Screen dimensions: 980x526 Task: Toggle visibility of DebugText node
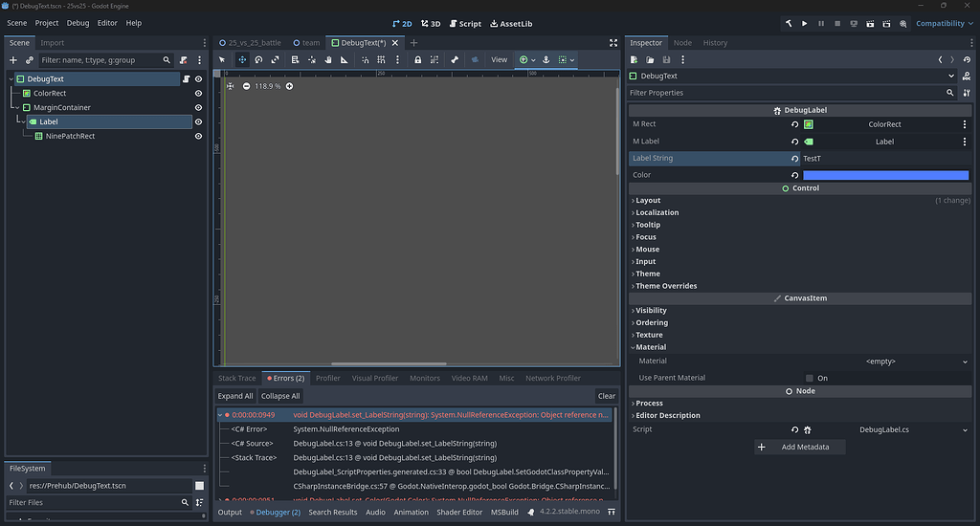[199, 79]
